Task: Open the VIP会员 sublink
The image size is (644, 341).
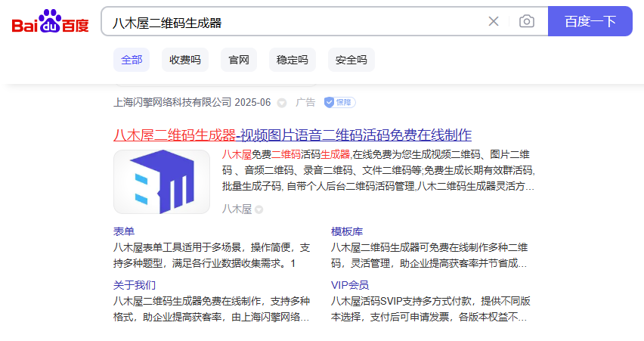Action: click(x=350, y=285)
